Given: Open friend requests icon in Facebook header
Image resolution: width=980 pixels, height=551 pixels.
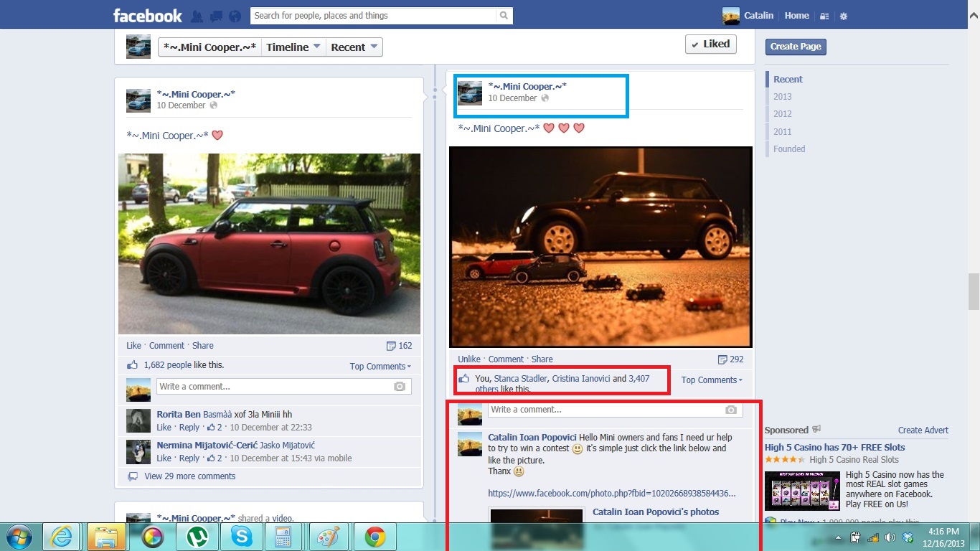Looking at the screenshot, I should pos(197,16).
